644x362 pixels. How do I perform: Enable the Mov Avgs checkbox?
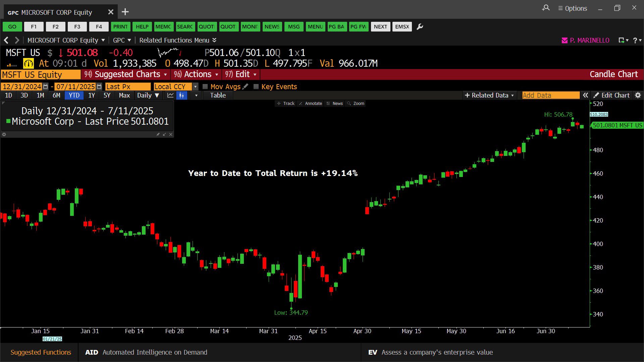pos(205,86)
